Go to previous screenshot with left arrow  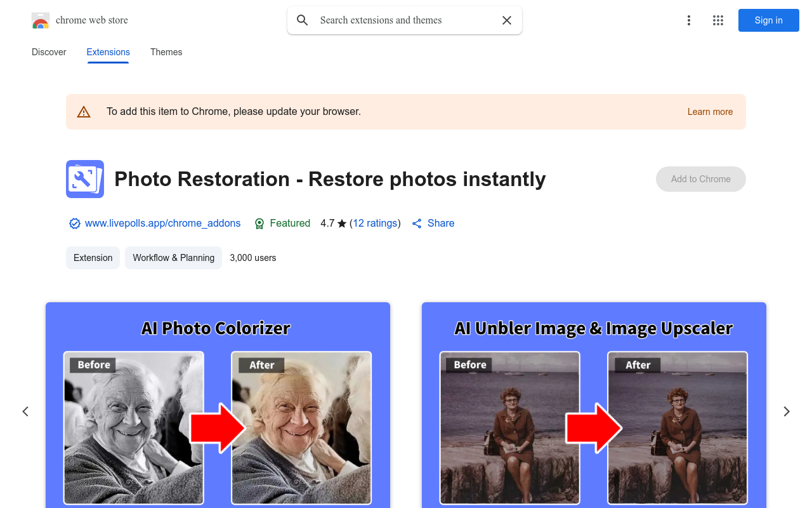click(25, 411)
